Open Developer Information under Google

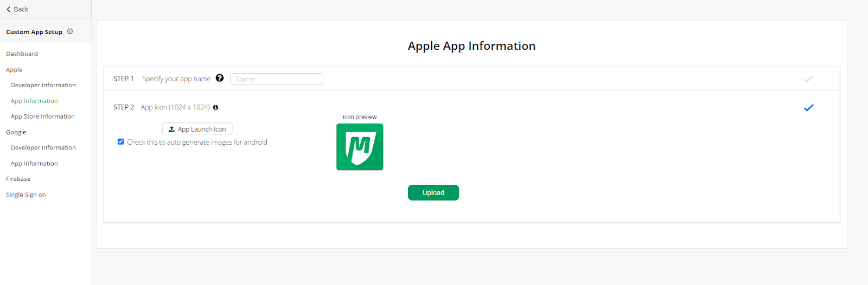pos(43,147)
